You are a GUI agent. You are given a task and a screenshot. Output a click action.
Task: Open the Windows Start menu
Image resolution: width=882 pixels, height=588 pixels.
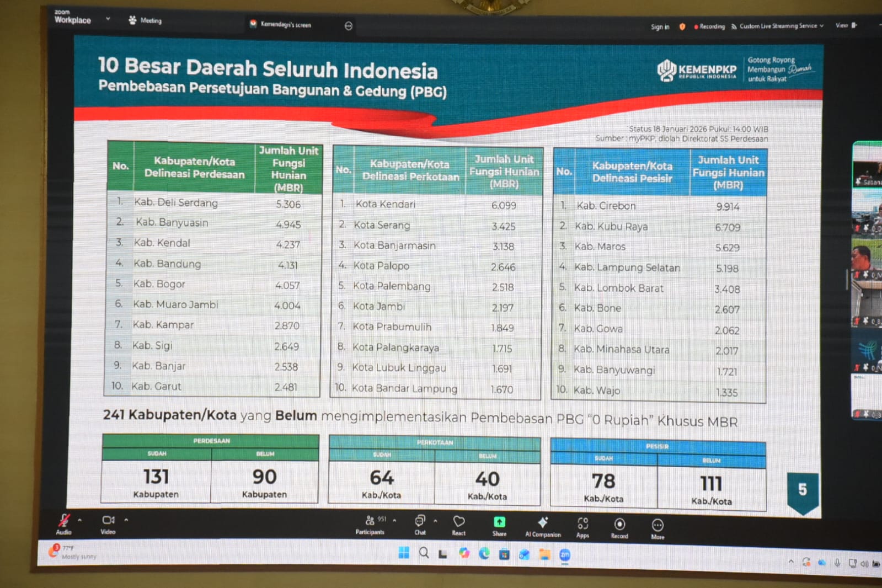pos(404,553)
